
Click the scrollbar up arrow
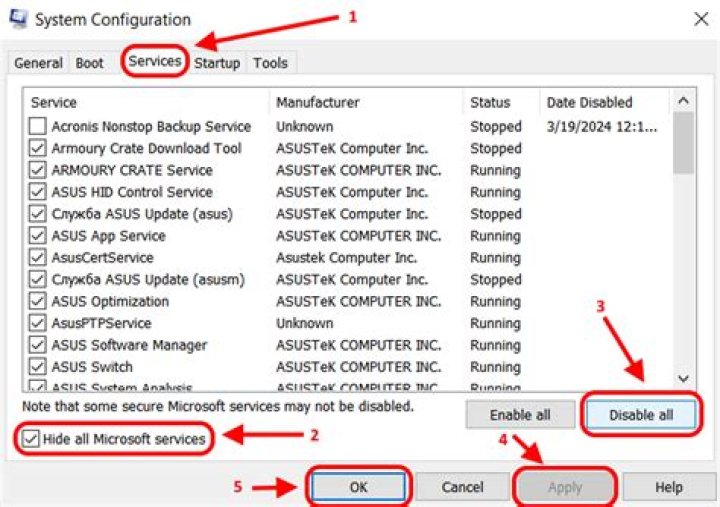coord(683,101)
